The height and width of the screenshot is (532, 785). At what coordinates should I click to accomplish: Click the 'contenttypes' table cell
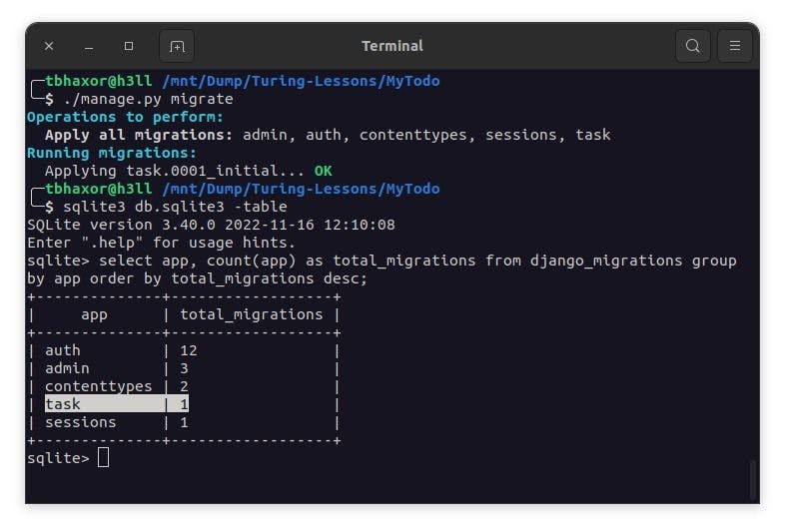[x=99, y=386]
